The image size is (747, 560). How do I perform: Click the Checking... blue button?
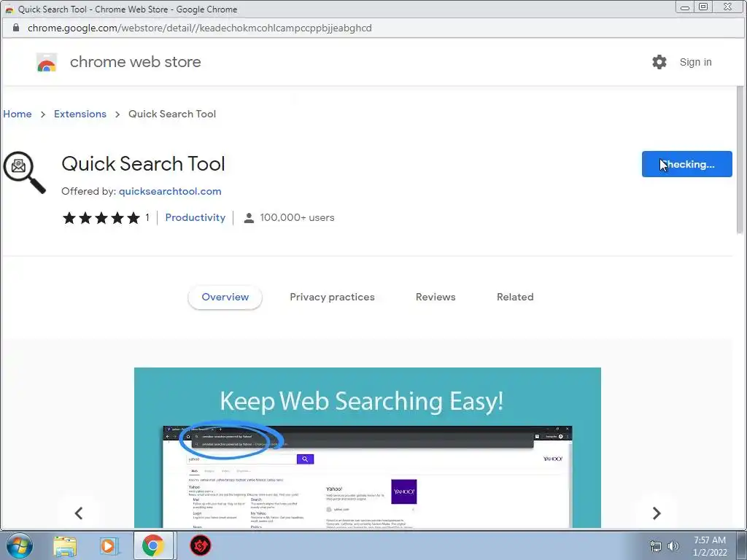click(686, 164)
